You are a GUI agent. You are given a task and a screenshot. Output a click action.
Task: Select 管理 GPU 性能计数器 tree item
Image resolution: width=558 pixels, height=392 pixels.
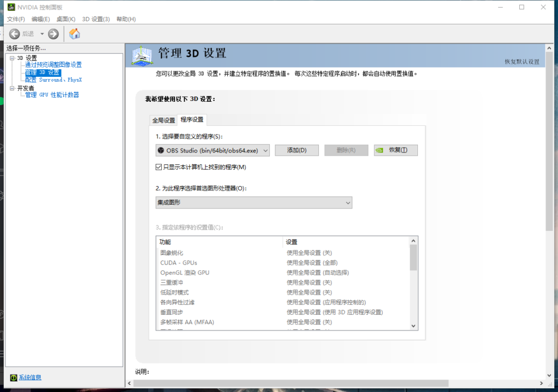tap(52, 95)
